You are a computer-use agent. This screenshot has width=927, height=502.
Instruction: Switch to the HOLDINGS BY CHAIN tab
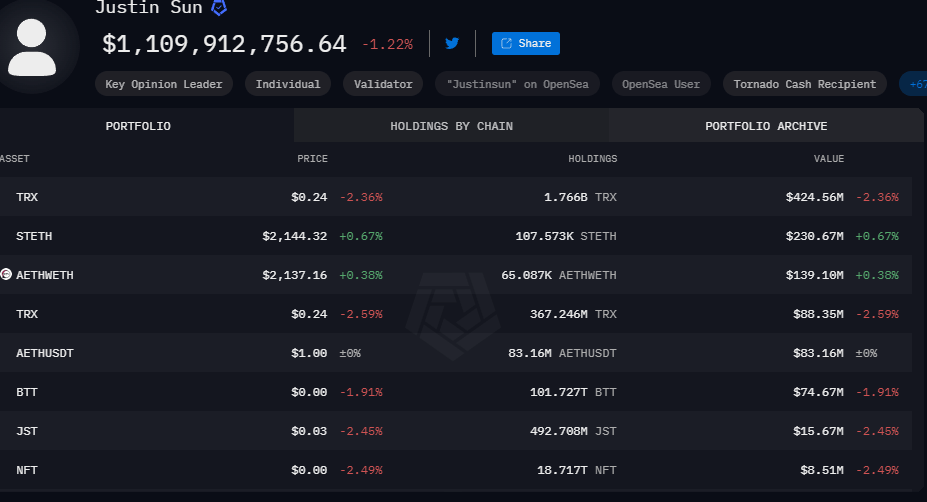pos(451,126)
